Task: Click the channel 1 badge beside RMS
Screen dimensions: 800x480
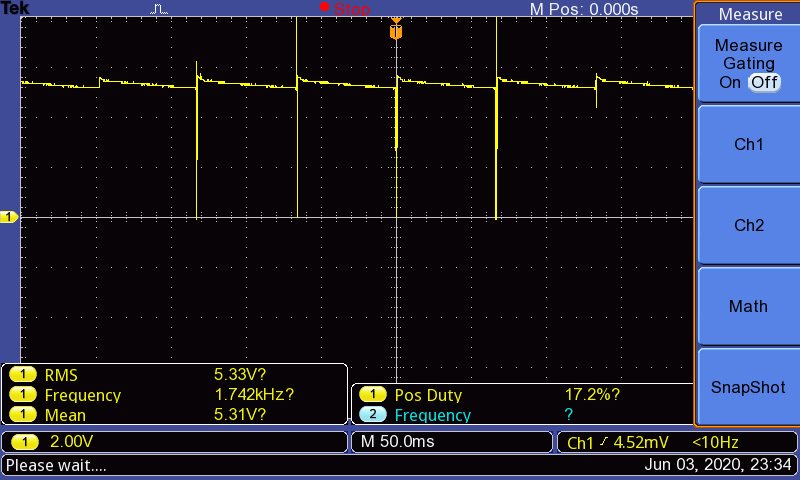Action: coord(23,375)
